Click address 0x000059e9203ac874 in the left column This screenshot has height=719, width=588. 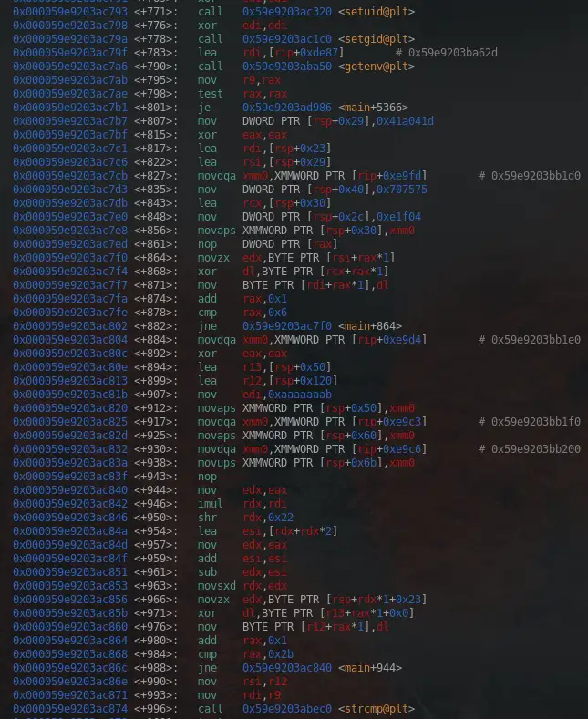pyautogui.click(x=70, y=708)
